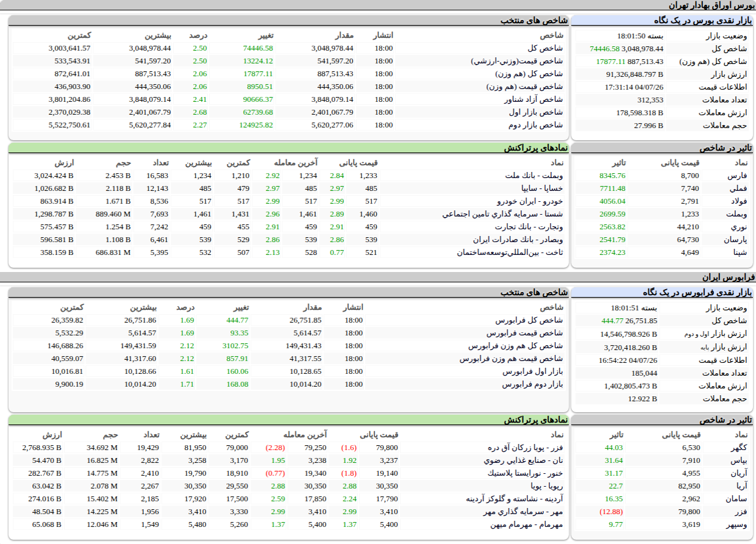This screenshot has height=544, width=756.
Task: Click the نان - صنایع غذایی رضوی symbol
Action: [x=526, y=460]
